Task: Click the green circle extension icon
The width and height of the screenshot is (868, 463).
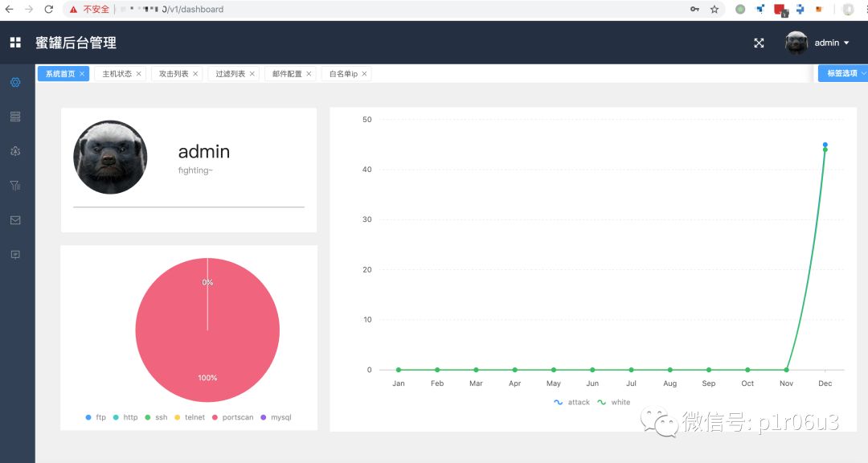Action: (x=740, y=10)
